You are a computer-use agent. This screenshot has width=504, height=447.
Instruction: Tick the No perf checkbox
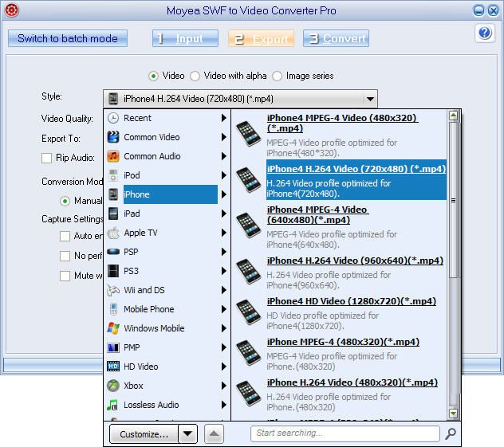click(65, 256)
